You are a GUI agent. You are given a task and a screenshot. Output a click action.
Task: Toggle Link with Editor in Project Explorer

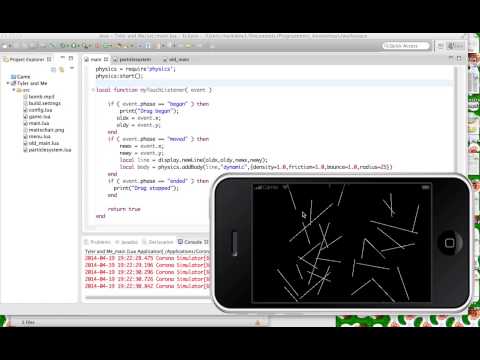click(x=62, y=69)
